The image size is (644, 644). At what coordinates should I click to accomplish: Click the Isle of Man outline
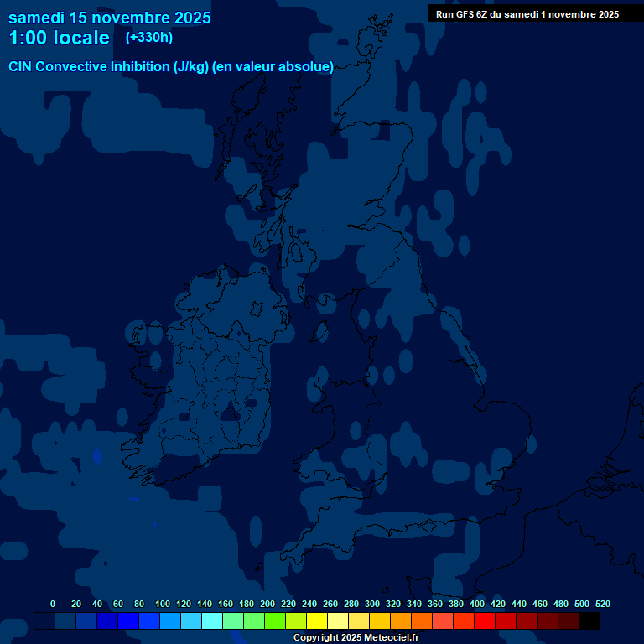[319, 331]
